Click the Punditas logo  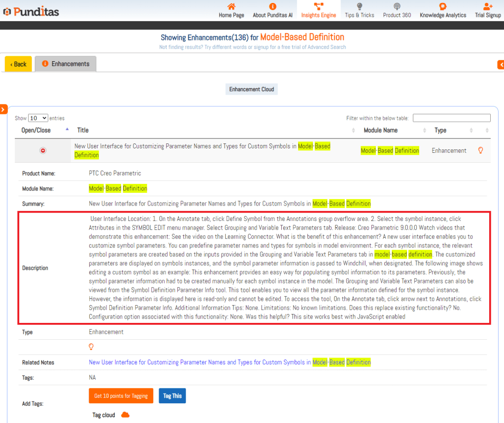point(31,11)
